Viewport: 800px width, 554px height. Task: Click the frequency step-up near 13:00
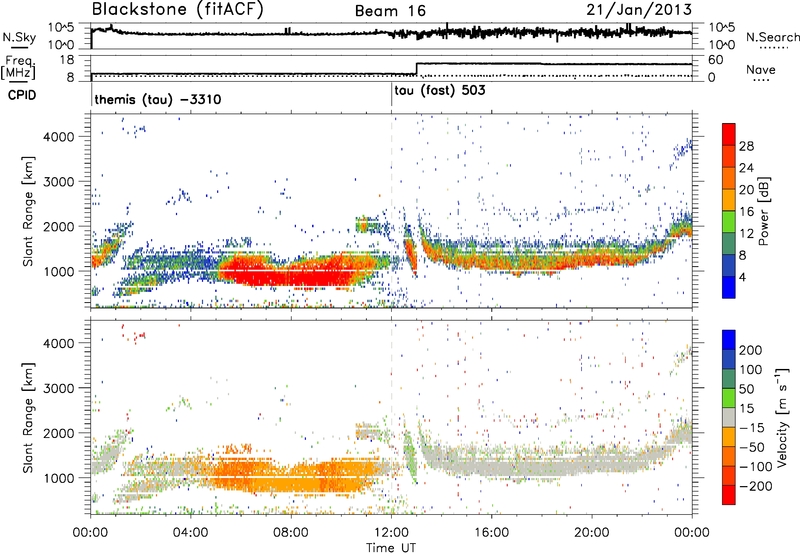click(x=416, y=69)
